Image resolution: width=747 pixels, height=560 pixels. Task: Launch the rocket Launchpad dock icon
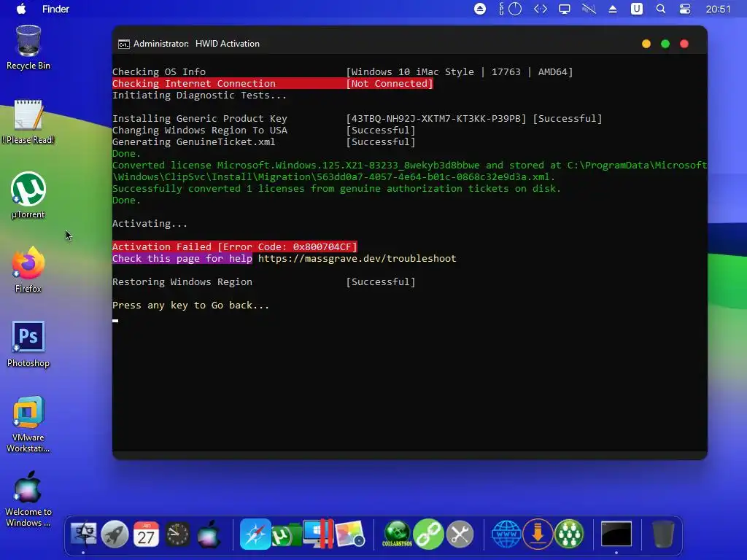[115, 534]
